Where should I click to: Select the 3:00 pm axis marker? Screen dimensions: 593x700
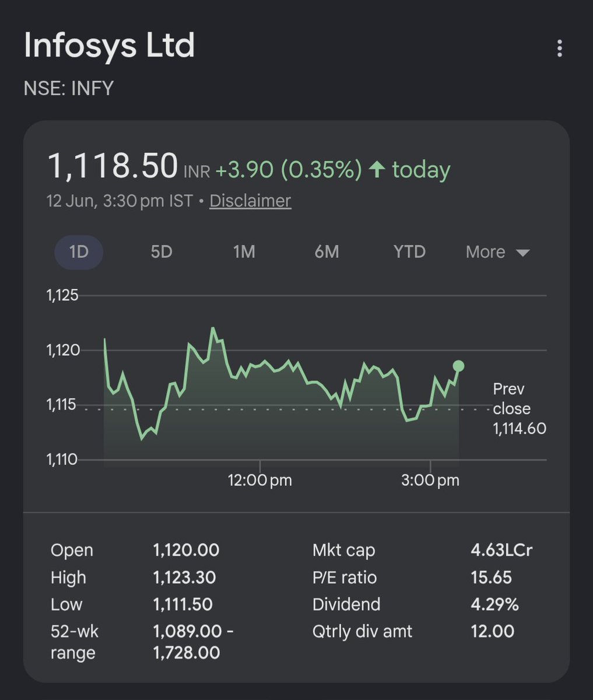430,481
